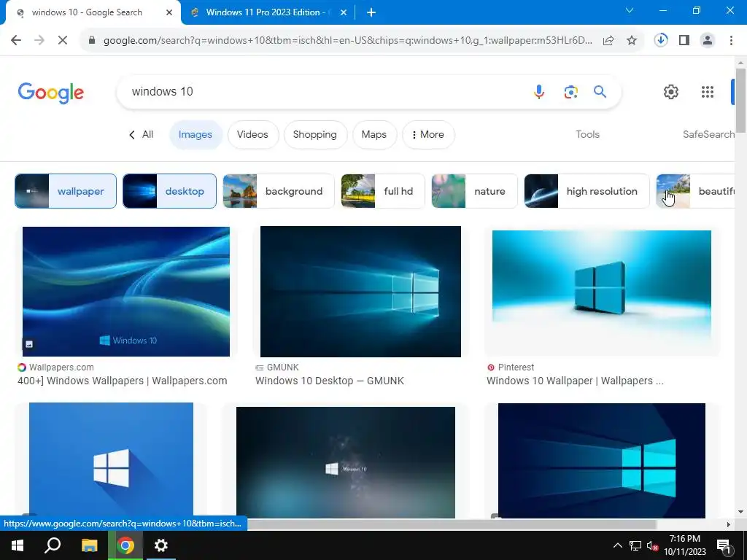747x560 pixels.
Task: Click the Google logo
Action: pyautogui.click(x=50, y=93)
